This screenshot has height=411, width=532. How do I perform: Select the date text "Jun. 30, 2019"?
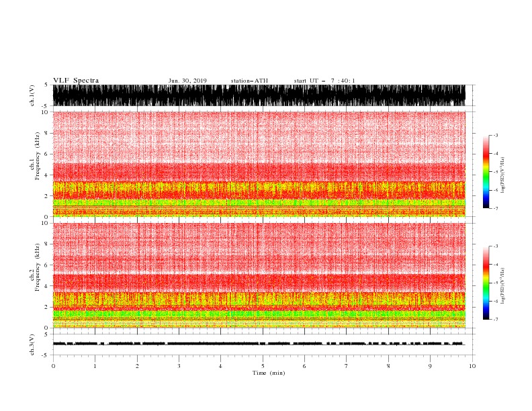[x=187, y=81]
